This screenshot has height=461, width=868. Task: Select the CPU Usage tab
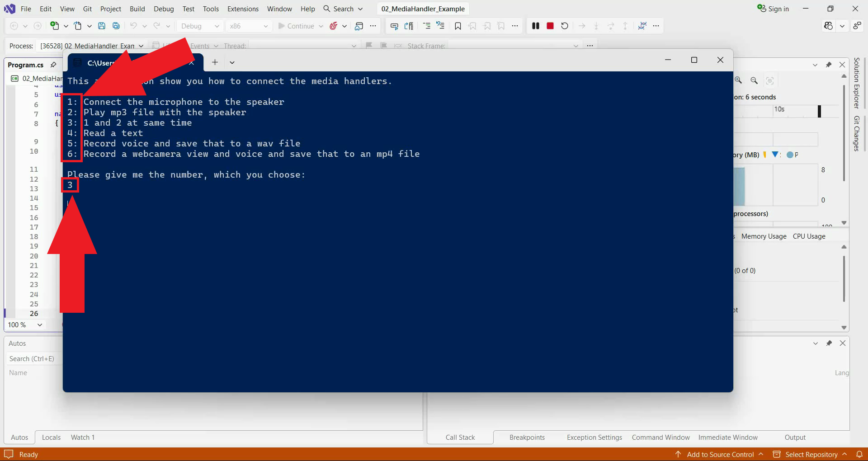click(x=809, y=236)
